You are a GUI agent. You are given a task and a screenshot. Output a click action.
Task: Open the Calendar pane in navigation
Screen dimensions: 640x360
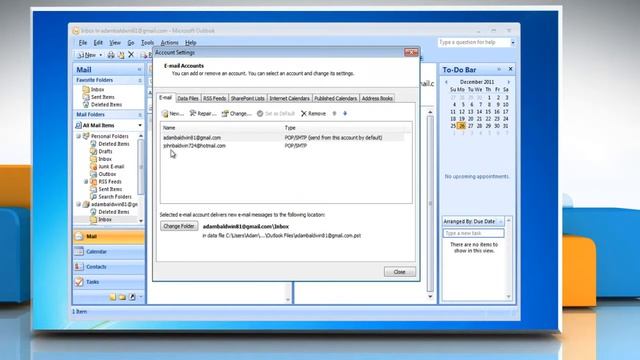pyautogui.click(x=109, y=252)
